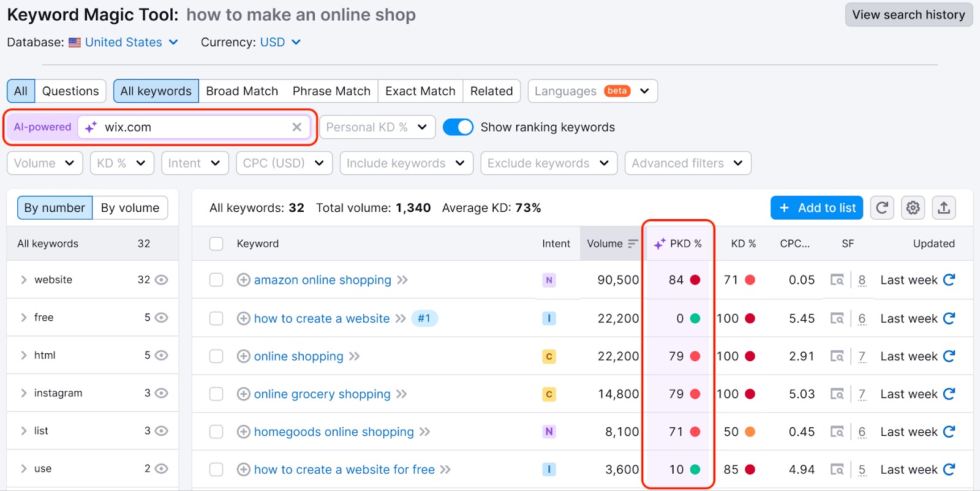Click the refresh icon next to Add to list
980x491 pixels.
click(881, 208)
